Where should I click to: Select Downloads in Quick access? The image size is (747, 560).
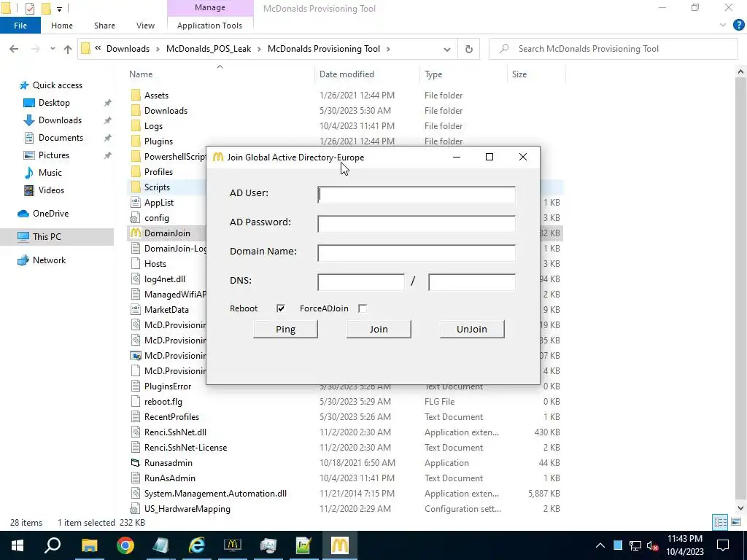coord(60,120)
